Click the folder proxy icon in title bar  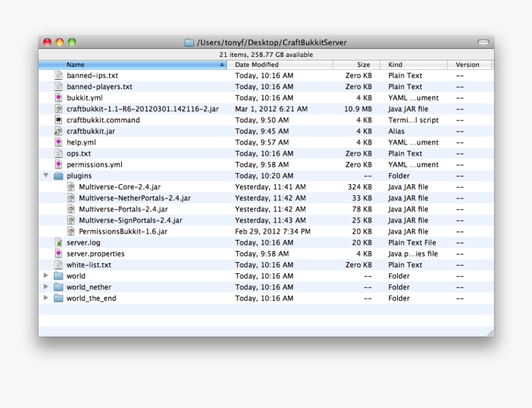[189, 43]
